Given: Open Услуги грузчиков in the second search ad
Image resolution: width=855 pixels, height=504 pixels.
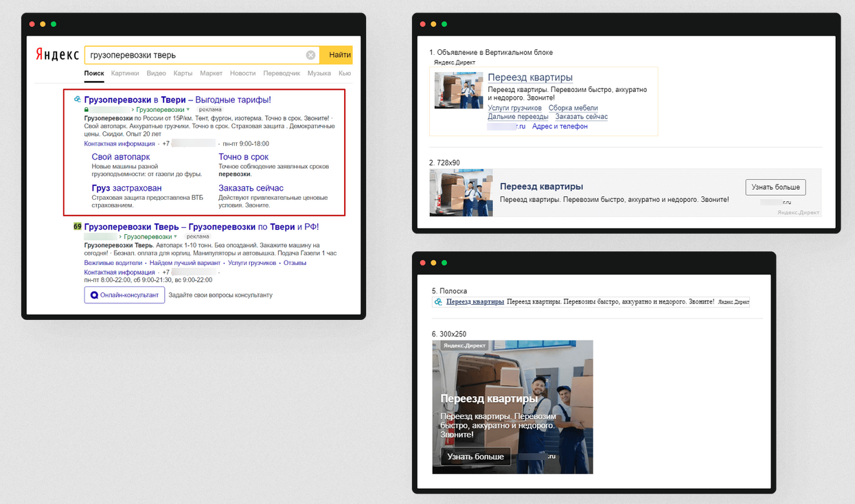Looking at the screenshot, I should pyautogui.click(x=252, y=263).
